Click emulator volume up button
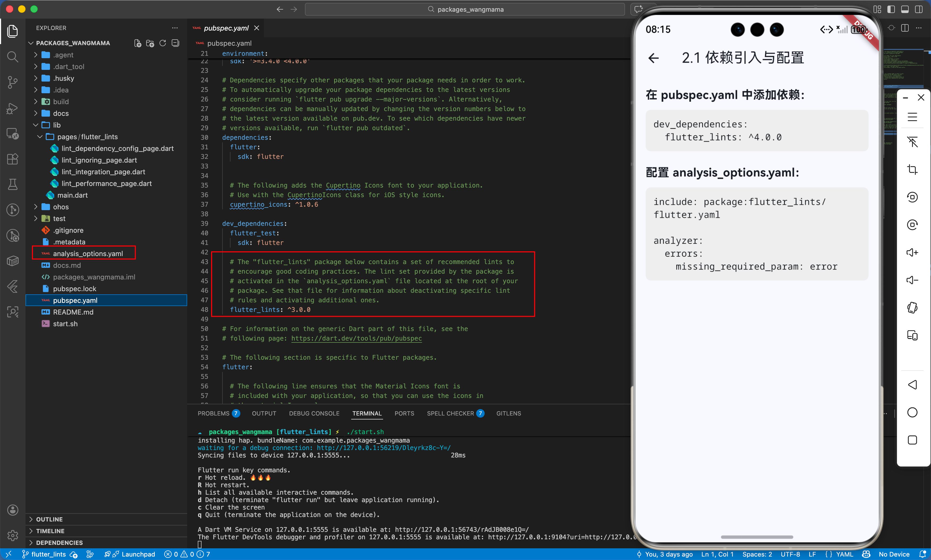Viewport: 931px width, 560px height. (912, 252)
